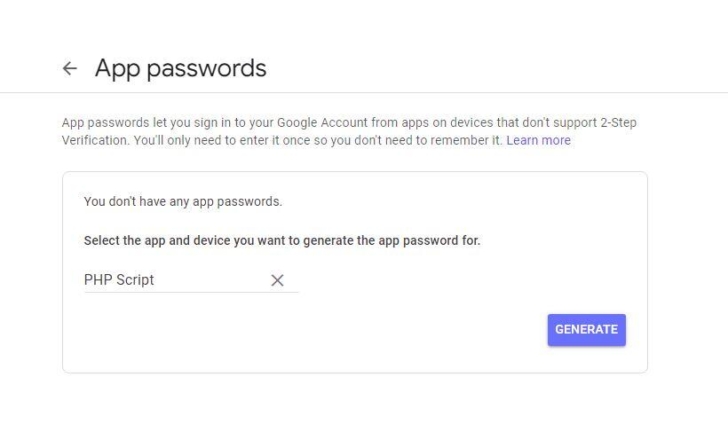Viewport: 728px width, 440px height.
Task: Go back using the left arrow icon
Action: click(x=69, y=68)
